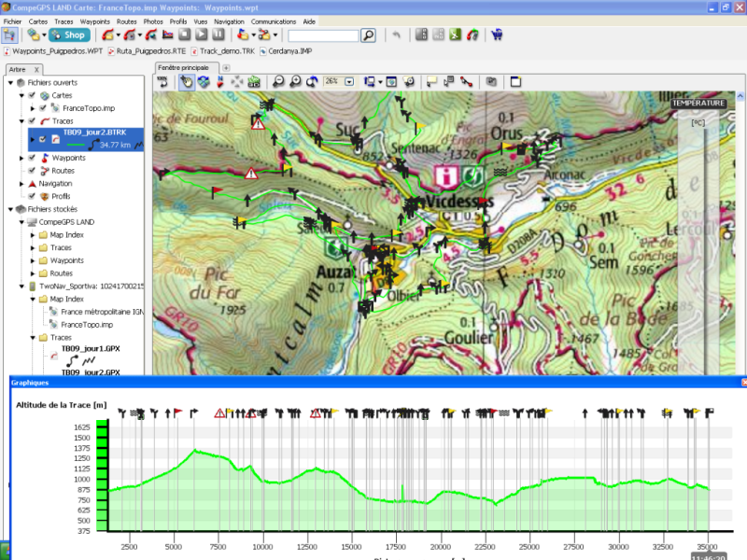The image size is (747, 560).
Task: Click the zoom out magnifier icon
Action: 278,82
